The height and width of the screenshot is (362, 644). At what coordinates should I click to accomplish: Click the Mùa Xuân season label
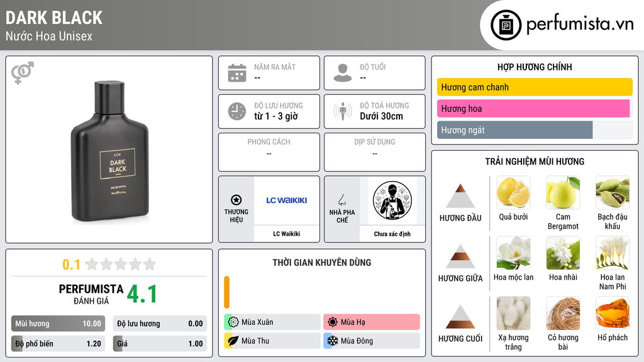click(x=257, y=322)
